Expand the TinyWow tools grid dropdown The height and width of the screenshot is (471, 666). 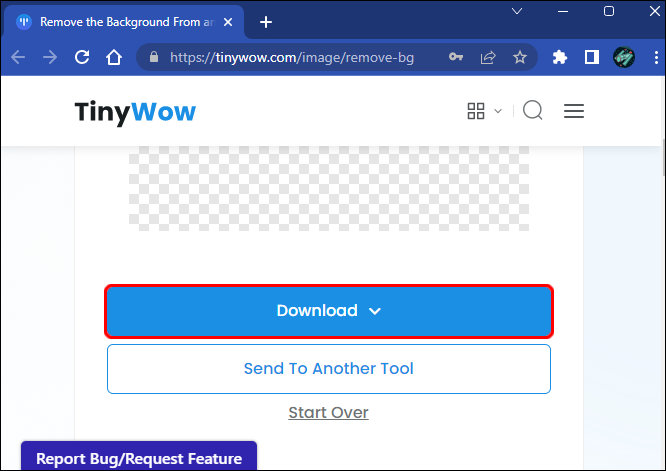click(485, 111)
